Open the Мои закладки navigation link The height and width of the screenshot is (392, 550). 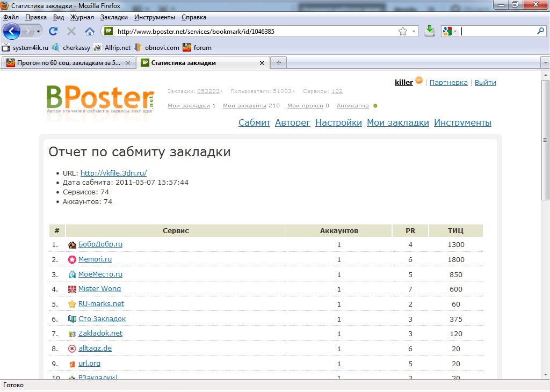coord(398,123)
